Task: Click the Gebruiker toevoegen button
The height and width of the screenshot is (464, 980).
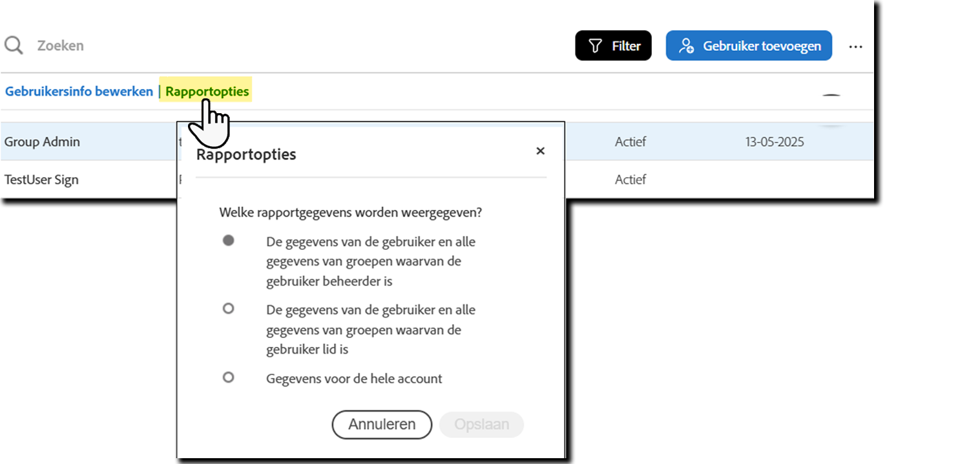Action: (749, 46)
